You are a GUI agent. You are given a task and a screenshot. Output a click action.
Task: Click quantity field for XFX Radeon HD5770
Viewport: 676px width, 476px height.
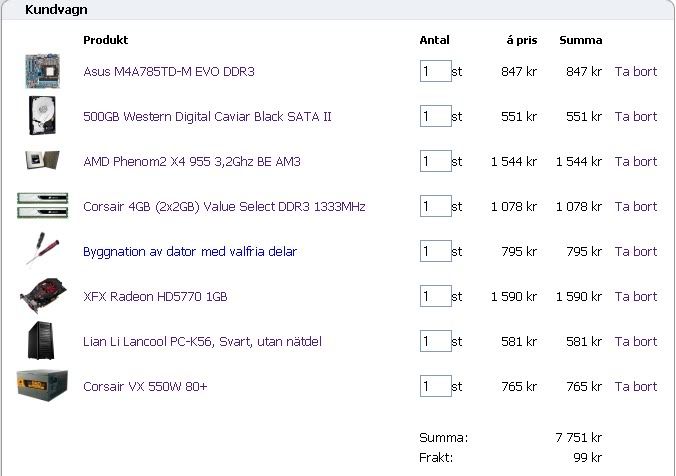[x=435, y=297]
